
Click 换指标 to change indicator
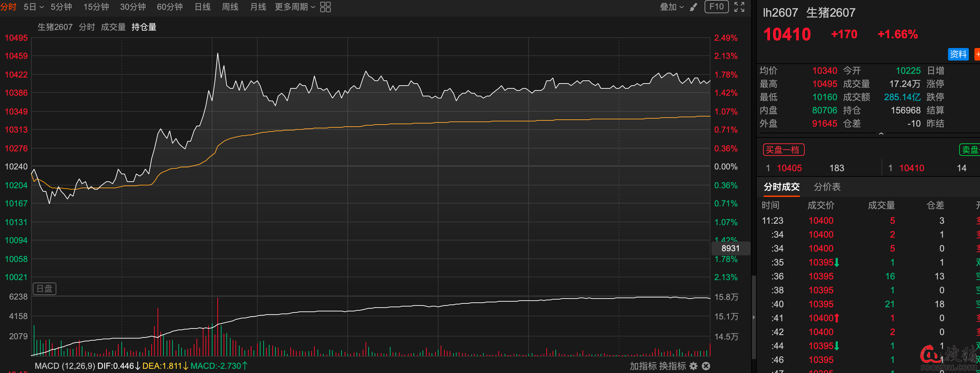(672, 366)
